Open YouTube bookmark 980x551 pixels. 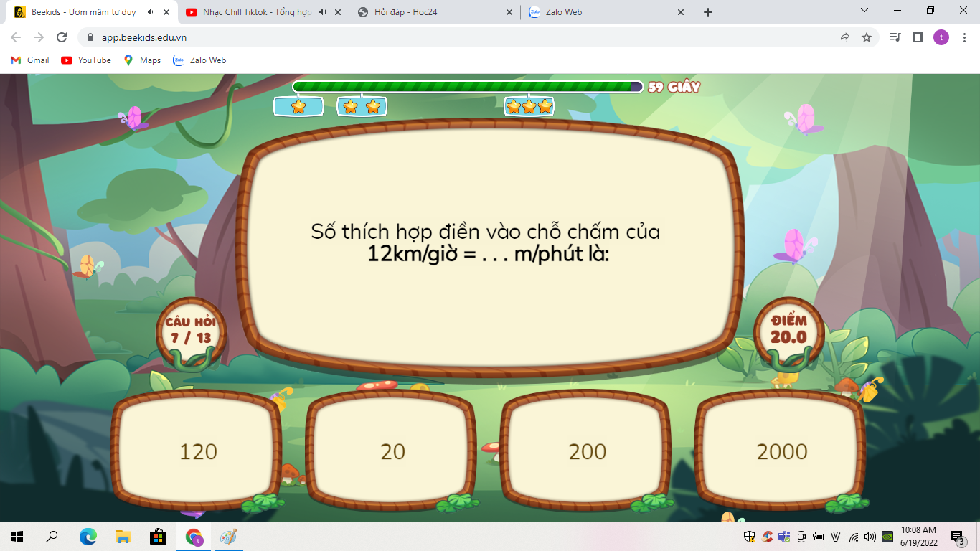point(86,60)
